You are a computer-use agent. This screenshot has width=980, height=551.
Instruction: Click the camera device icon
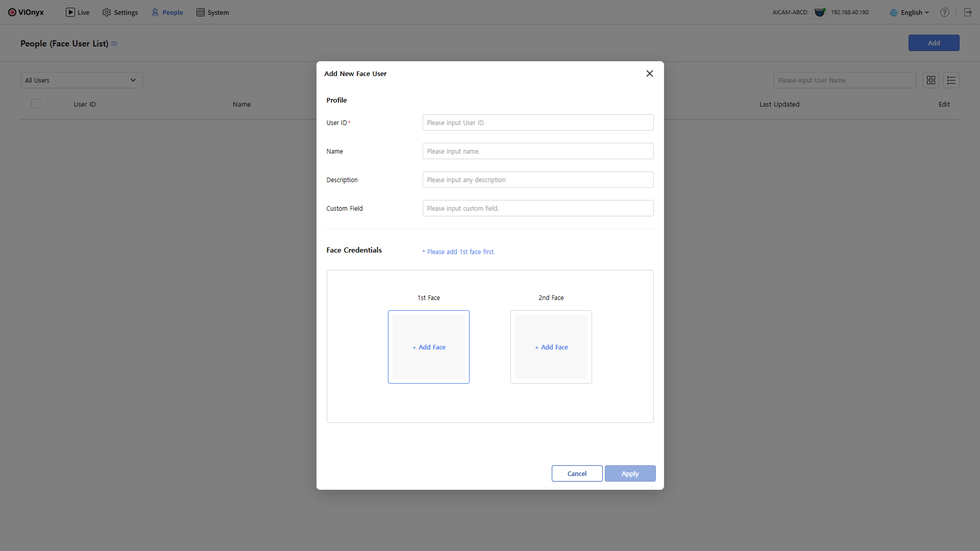coord(820,12)
